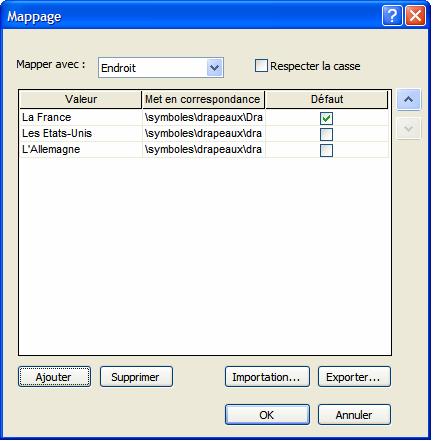Select the L'Allemagne mapped path cell
The width and height of the screenshot is (433, 441).
(x=203, y=149)
